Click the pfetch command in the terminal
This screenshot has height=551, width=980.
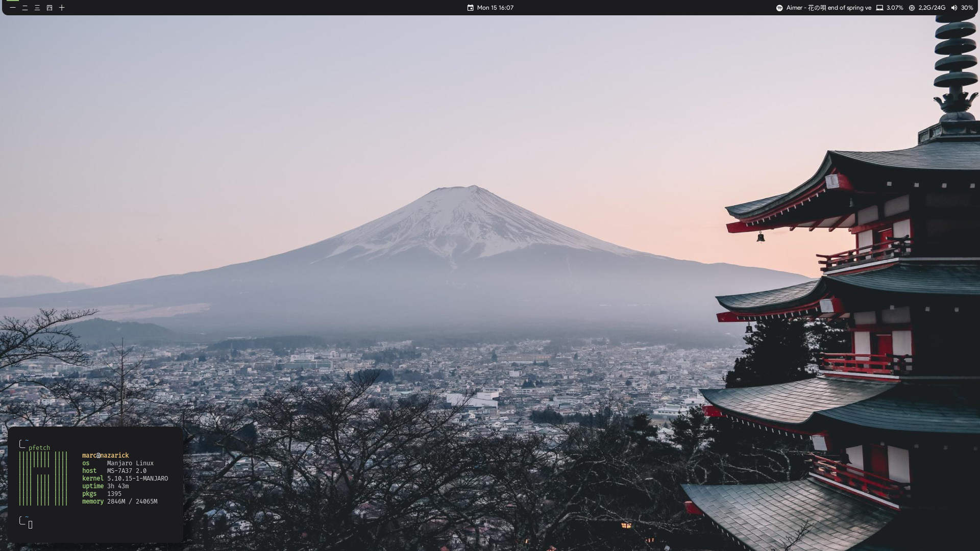click(x=39, y=448)
